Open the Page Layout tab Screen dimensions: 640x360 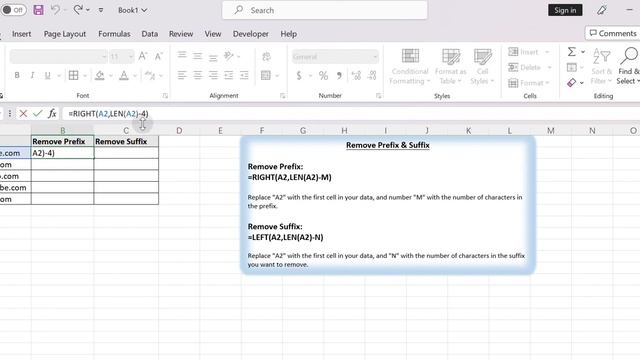tap(65, 34)
